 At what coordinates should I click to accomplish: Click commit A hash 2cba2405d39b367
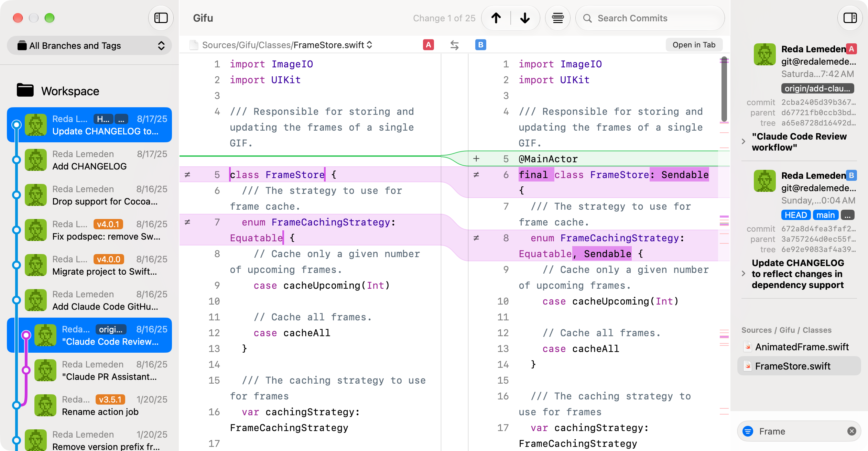818,102
